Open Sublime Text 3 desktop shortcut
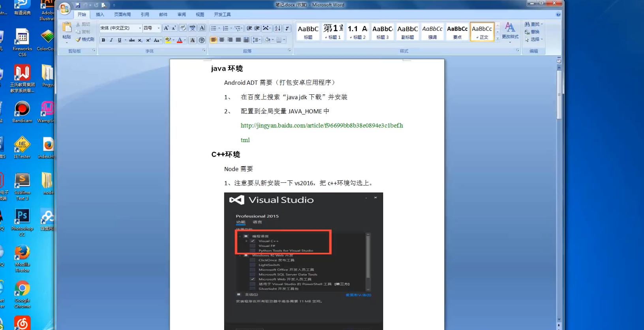Image resolution: width=644 pixels, height=330 pixels. 22,187
